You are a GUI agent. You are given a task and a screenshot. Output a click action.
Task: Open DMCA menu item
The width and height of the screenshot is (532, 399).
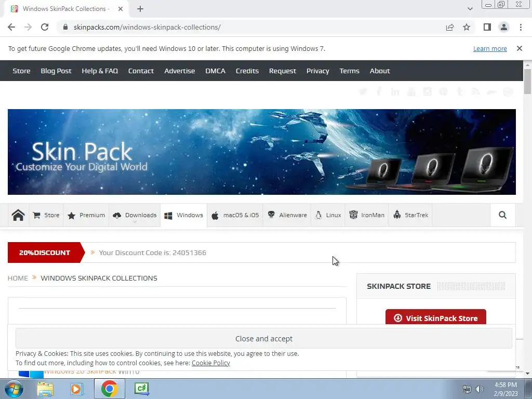(215, 71)
